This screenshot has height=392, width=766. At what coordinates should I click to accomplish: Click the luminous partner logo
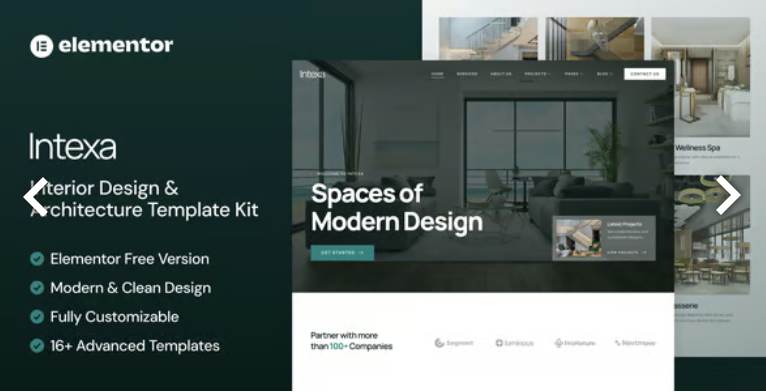click(514, 343)
